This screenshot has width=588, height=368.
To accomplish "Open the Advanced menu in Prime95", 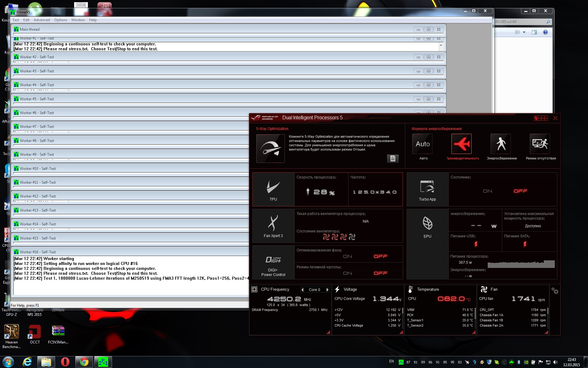I will tap(42, 20).
